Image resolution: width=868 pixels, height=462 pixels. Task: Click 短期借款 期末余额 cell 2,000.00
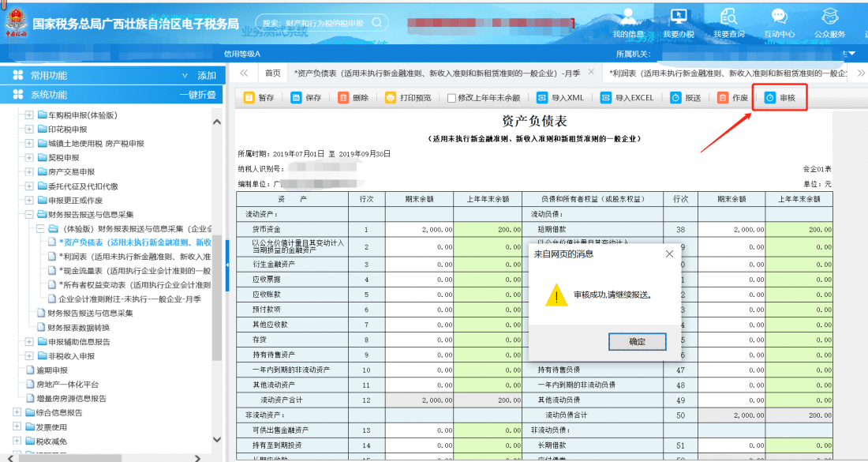tap(731, 229)
